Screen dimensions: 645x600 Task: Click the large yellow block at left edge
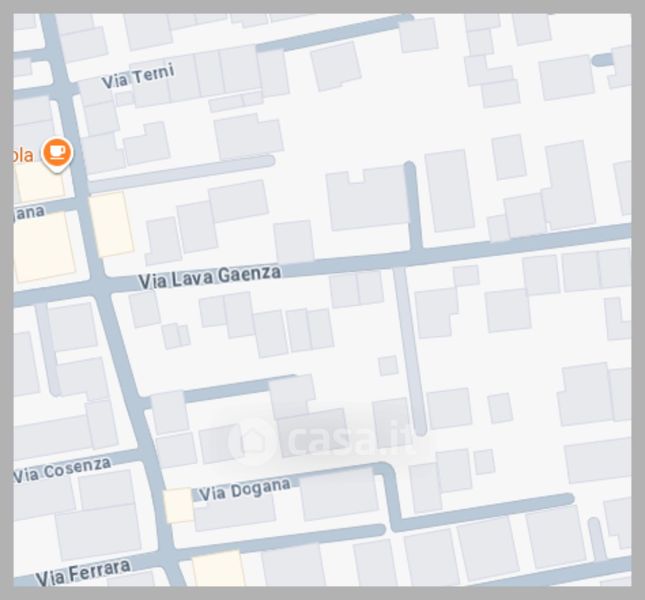tap(44, 248)
